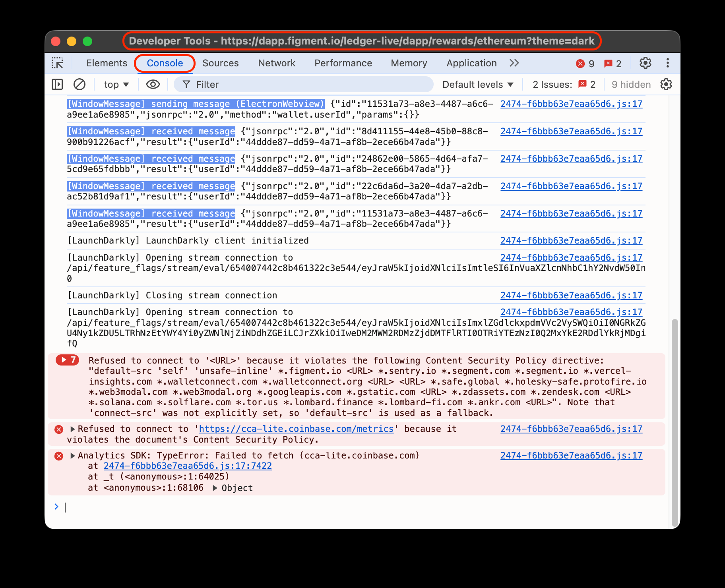
Task: Open the cca-lite.coinbase.com/metrics link
Action: 296,429
